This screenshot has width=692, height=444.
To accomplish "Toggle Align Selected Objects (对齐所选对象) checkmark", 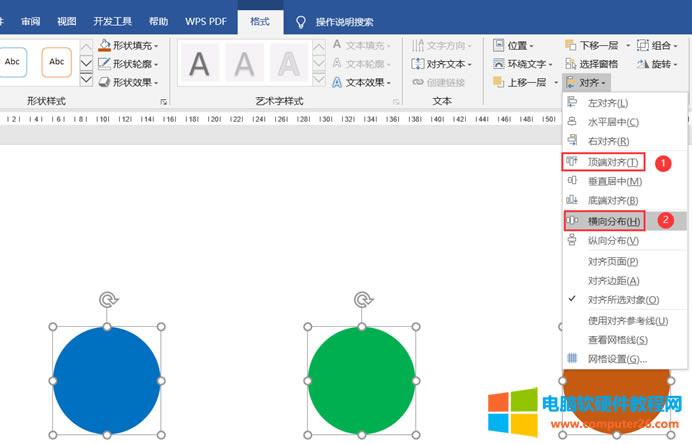I will 625,300.
